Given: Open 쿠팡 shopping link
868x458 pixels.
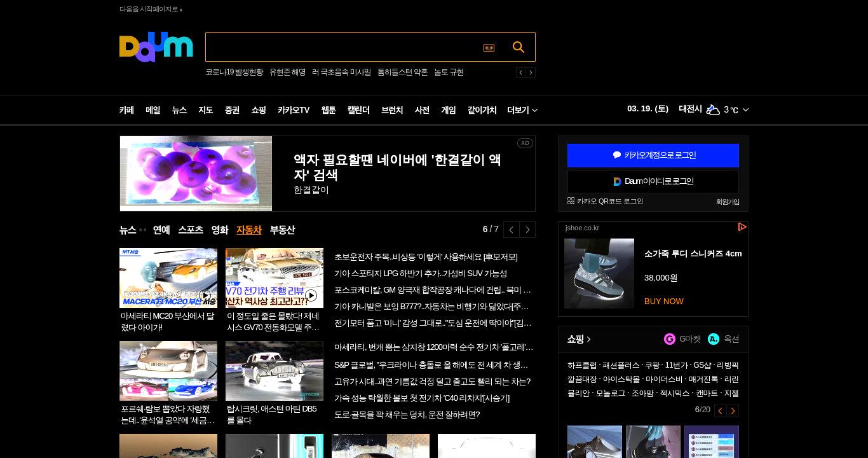Looking at the screenshot, I should click(652, 365).
